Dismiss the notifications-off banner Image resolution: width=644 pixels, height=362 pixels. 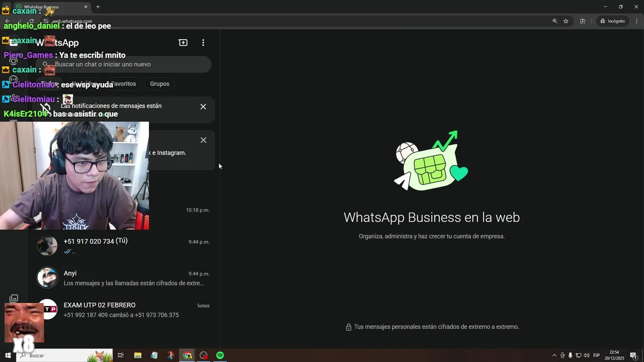click(x=203, y=107)
